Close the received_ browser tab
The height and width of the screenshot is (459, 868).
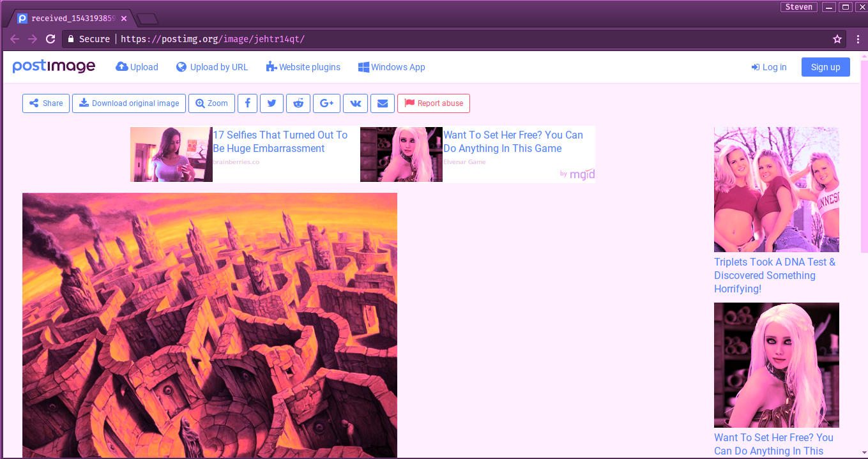click(x=124, y=19)
